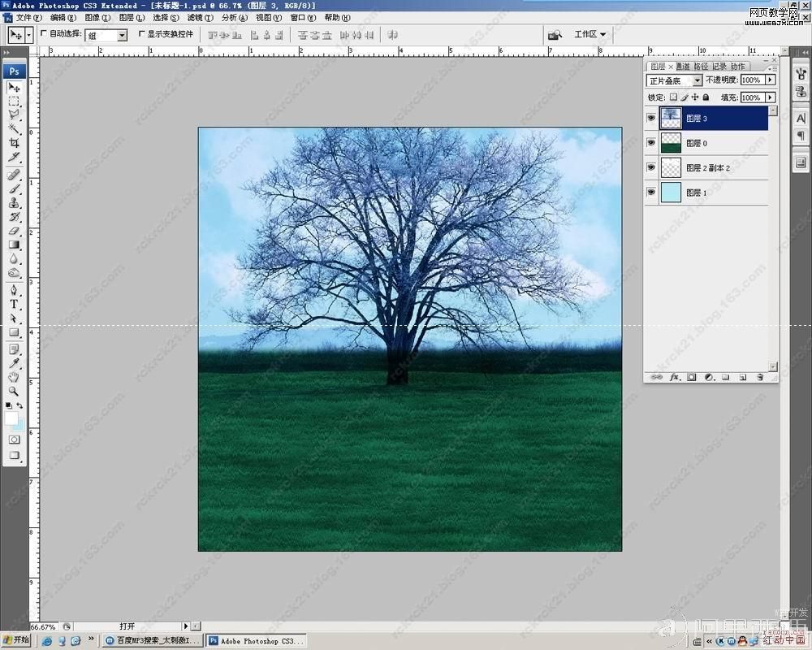Open the Paragraph panel icon
Image resolution: width=812 pixels, height=650 pixels.
coord(801,136)
